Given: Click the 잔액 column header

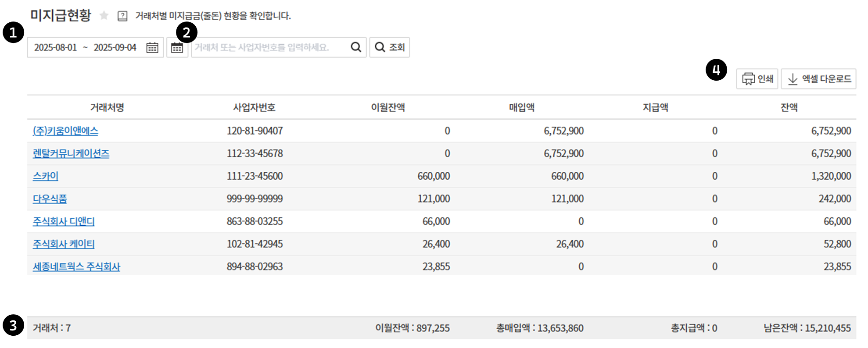Looking at the screenshot, I should tap(789, 107).
